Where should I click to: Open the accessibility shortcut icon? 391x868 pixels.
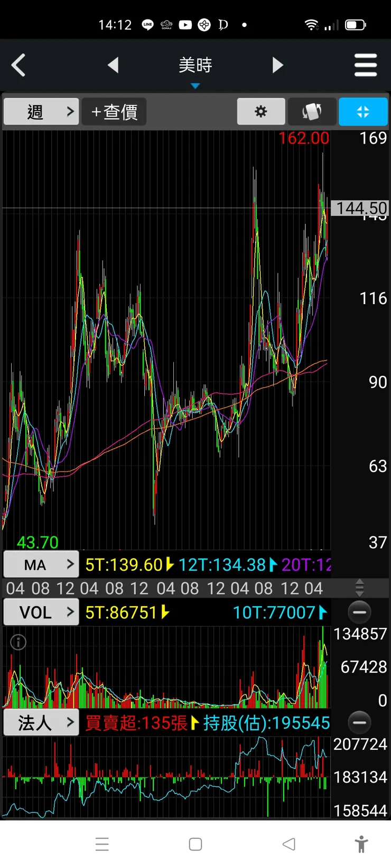point(361,844)
